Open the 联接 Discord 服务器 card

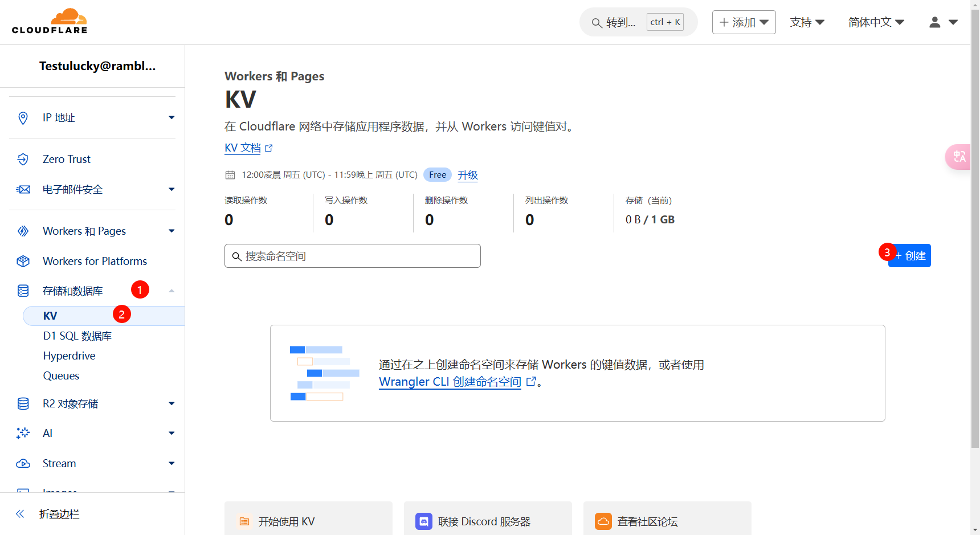point(488,518)
